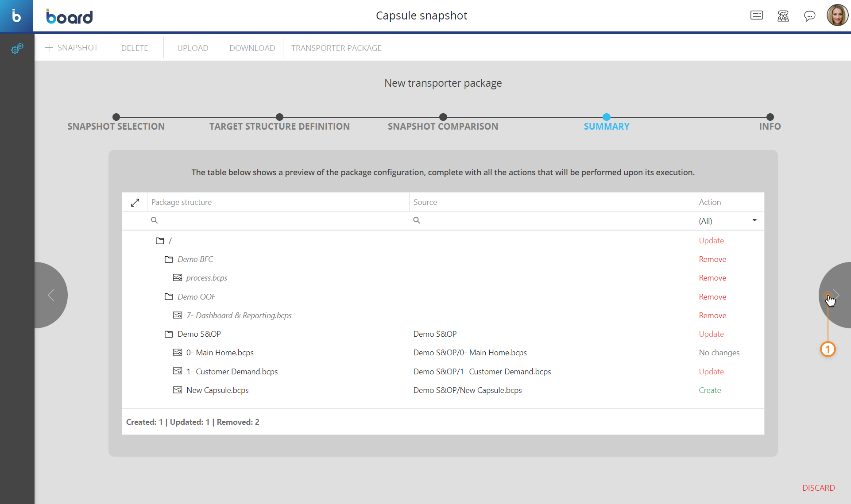Open the system administration gears icon
This screenshot has height=504, width=851.
tap(17, 48)
